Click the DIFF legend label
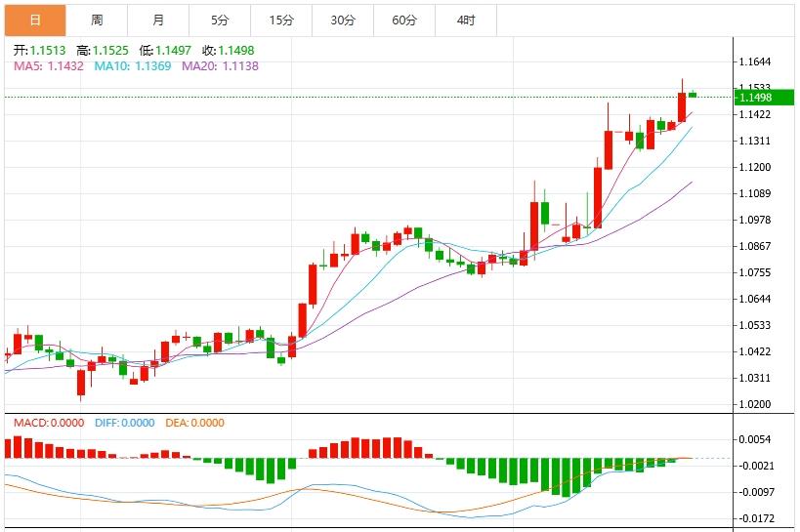The image size is (800, 532). click(x=124, y=423)
